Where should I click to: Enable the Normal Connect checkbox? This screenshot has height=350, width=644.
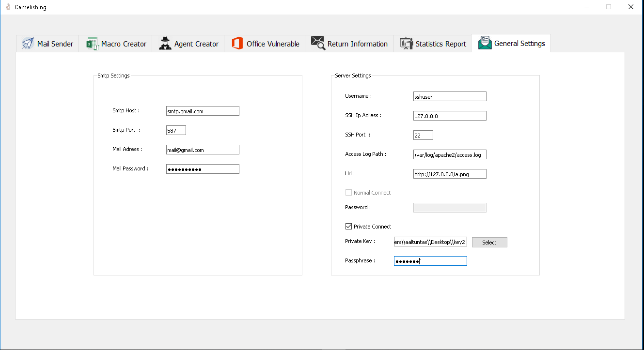348,192
